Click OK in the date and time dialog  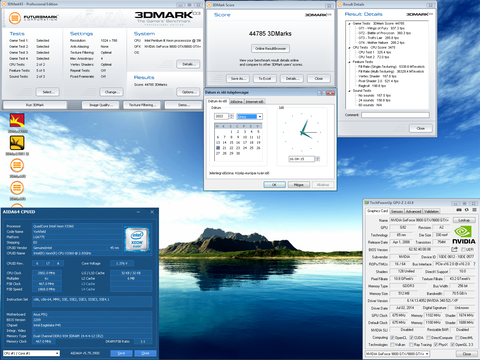pyautogui.click(x=274, y=185)
